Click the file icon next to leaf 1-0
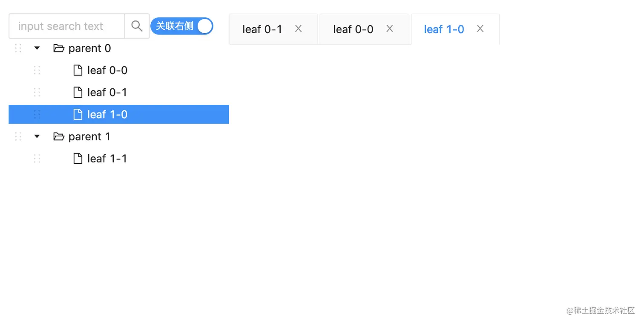644x324 pixels. (x=78, y=114)
